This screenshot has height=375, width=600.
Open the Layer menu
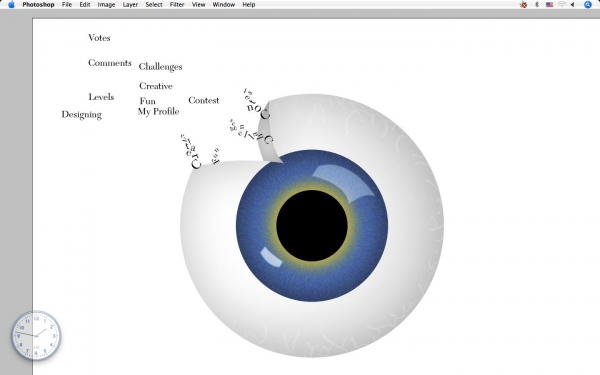130,5
